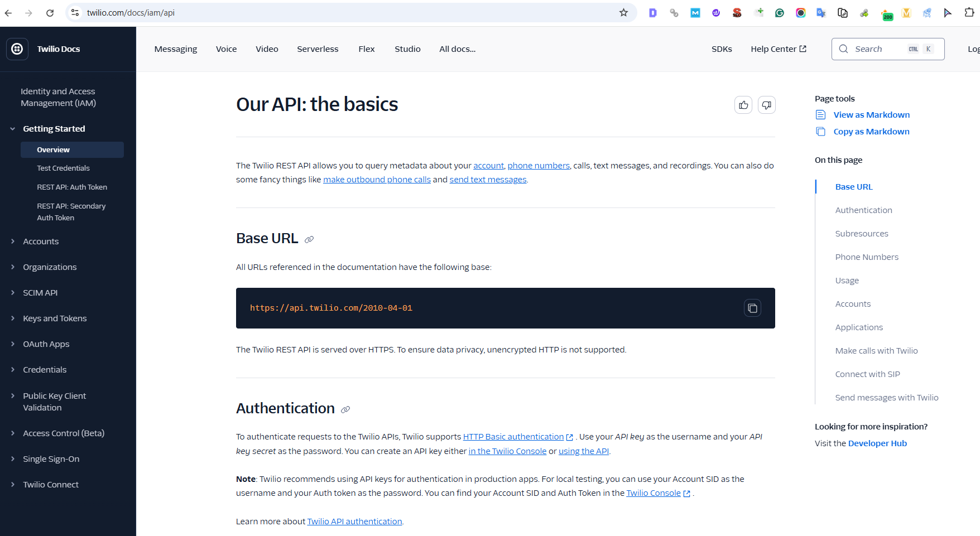Click the Twilio Docs logo icon

pyautogui.click(x=17, y=49)
